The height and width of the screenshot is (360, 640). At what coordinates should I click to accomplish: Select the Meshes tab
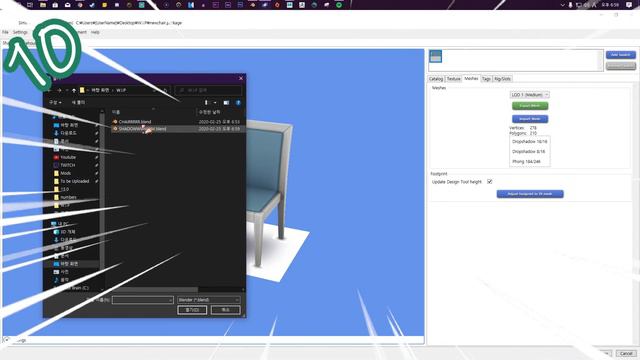click(471, 78)
